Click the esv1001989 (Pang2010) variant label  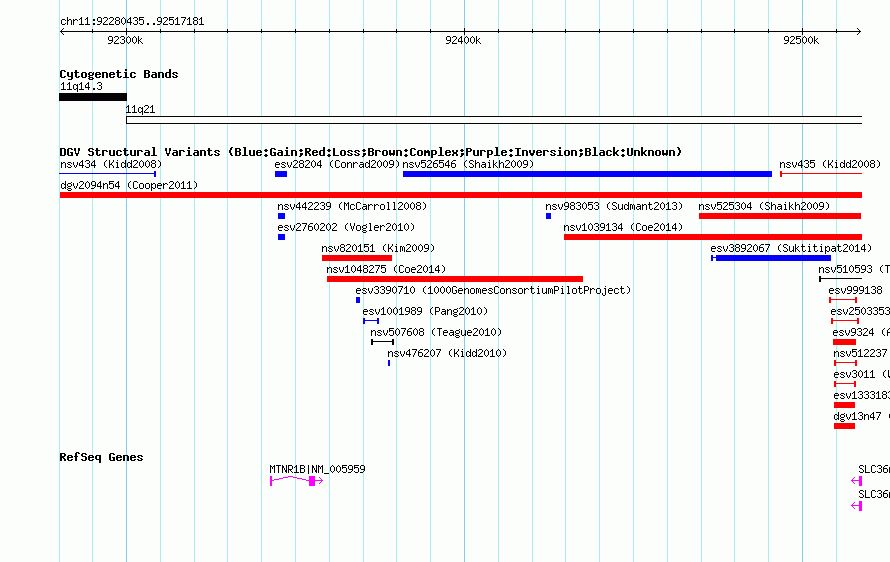(x=425, y=311)
